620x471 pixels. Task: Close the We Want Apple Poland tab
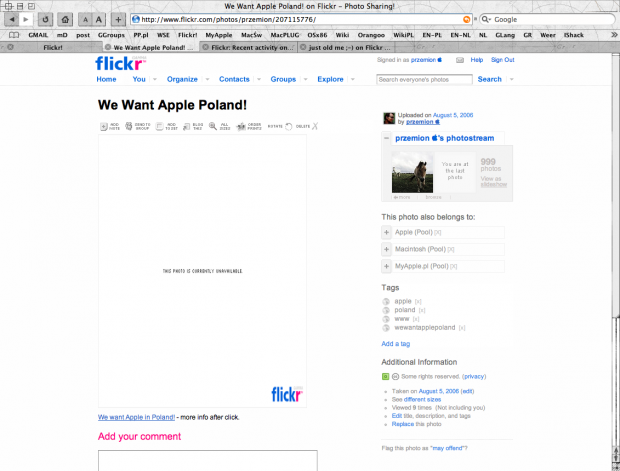pyautogui.click(x=108, y=47)
